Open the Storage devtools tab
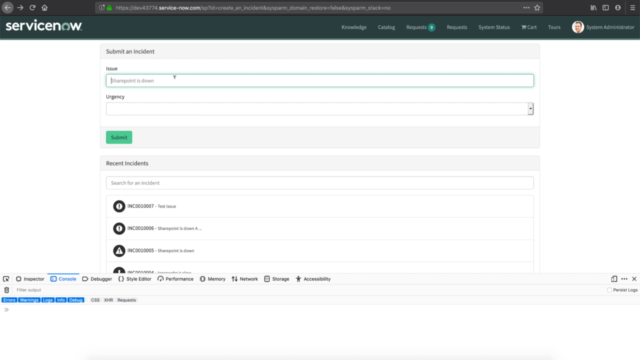This screenshot has height=360, width=640. (277, 279)
